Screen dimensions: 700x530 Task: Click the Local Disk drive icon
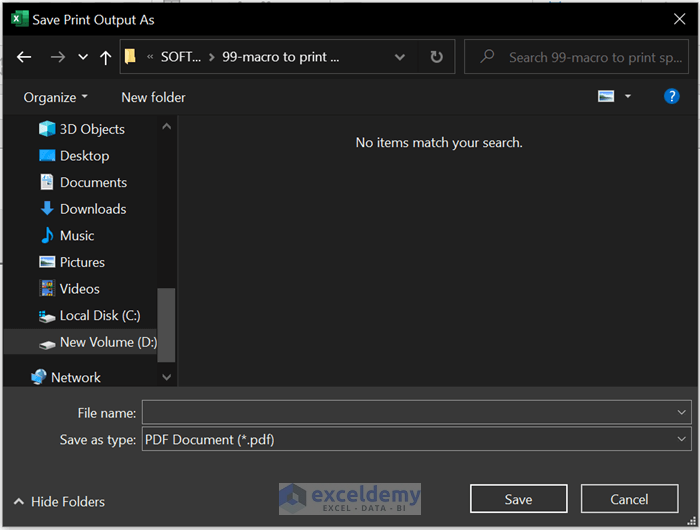click(47, 316)
